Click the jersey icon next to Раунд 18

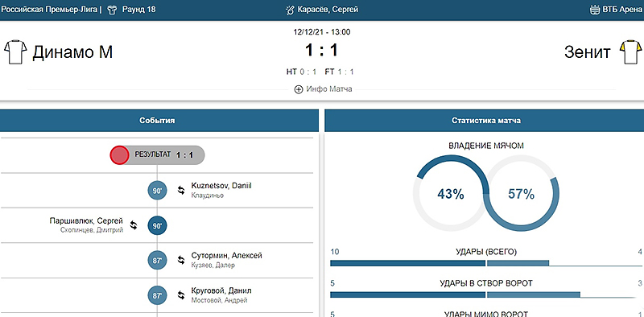[x=112, y=10]
